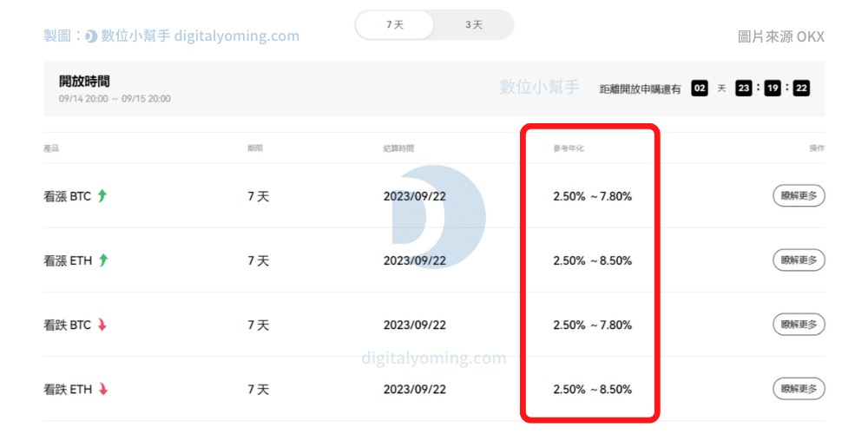This screenshot has width=868, height=434.
Task: Open 瞭解更多 for the 看跌 ETH row
Action: tap(799, 389)
